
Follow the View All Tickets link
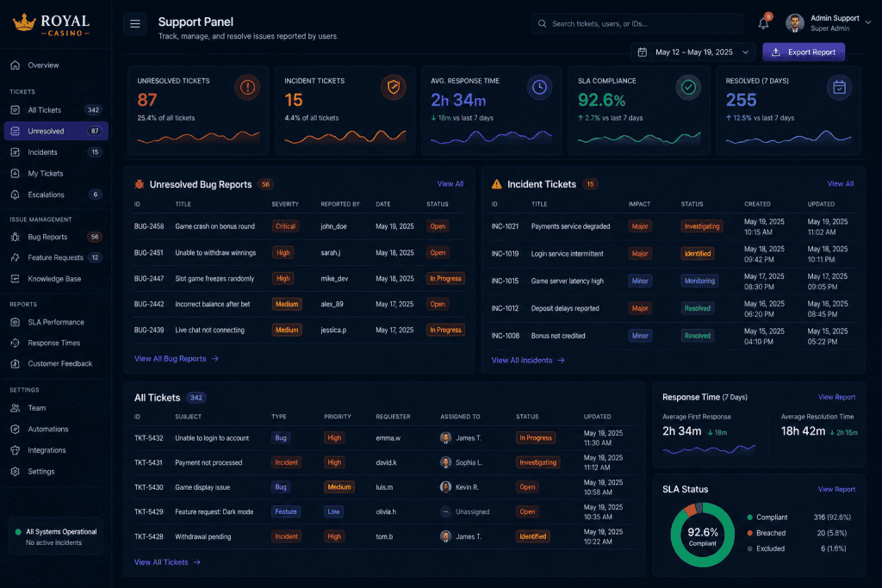[167, 562]
